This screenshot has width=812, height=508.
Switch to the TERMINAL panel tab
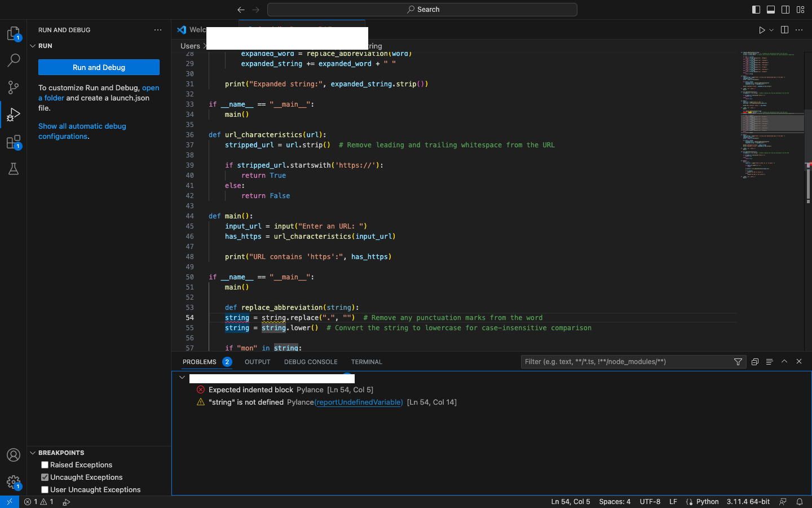tap(367, 362)
